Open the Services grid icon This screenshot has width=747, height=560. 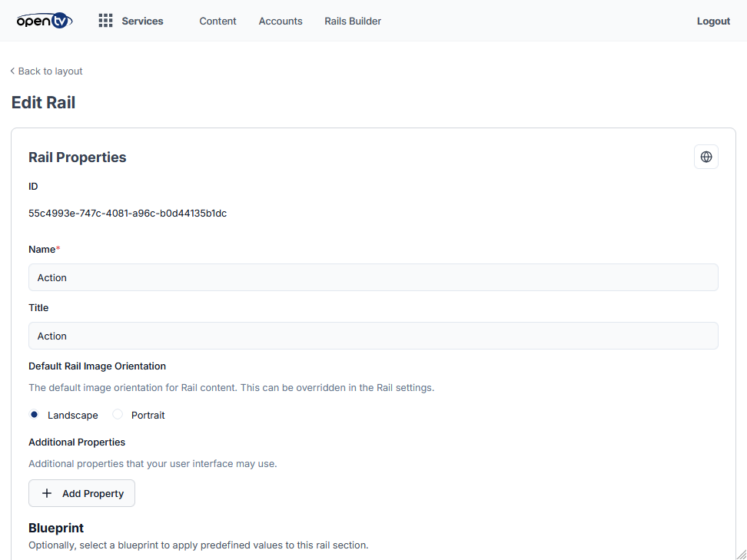click(106, 21)
